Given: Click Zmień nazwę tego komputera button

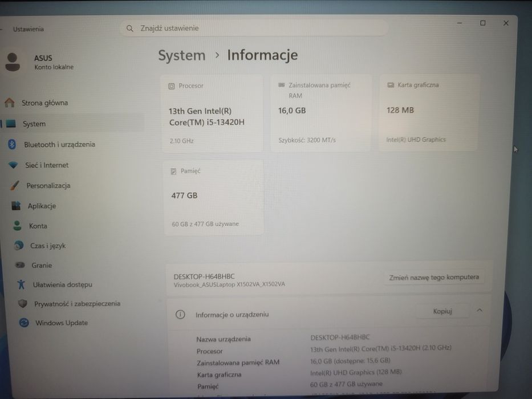Looking at the screenshot, I should tap(434, 277).
